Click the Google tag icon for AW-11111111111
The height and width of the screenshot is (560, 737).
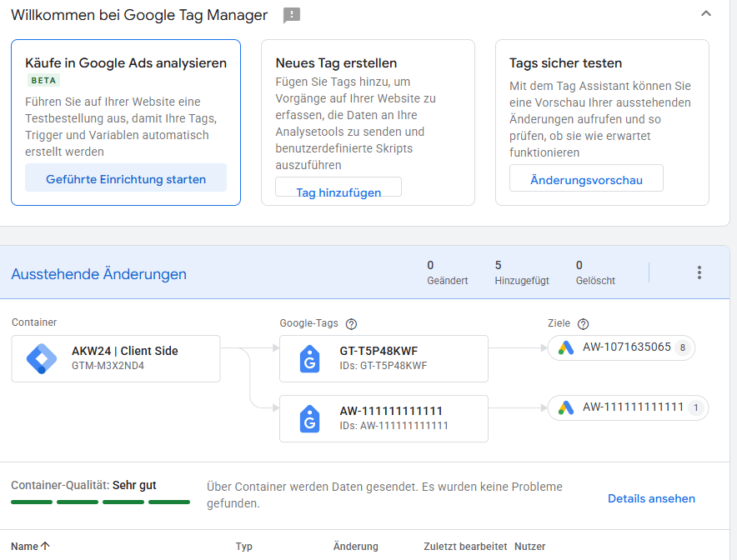[309, 418]
